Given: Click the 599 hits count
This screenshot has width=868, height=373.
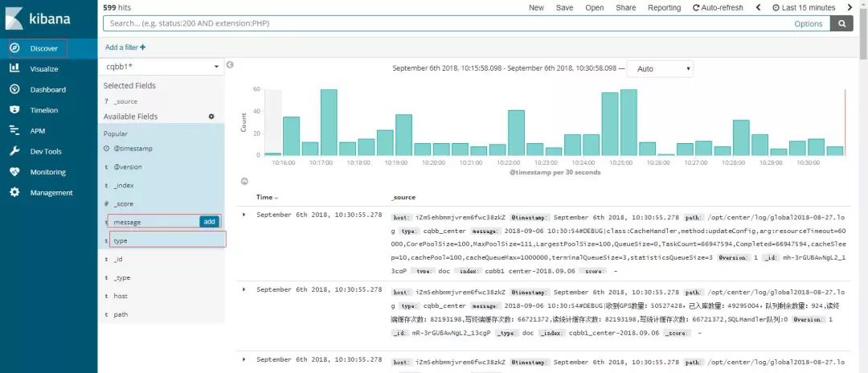Looking at the screenshot, I should pyautogui.click(x=117, y=8).
